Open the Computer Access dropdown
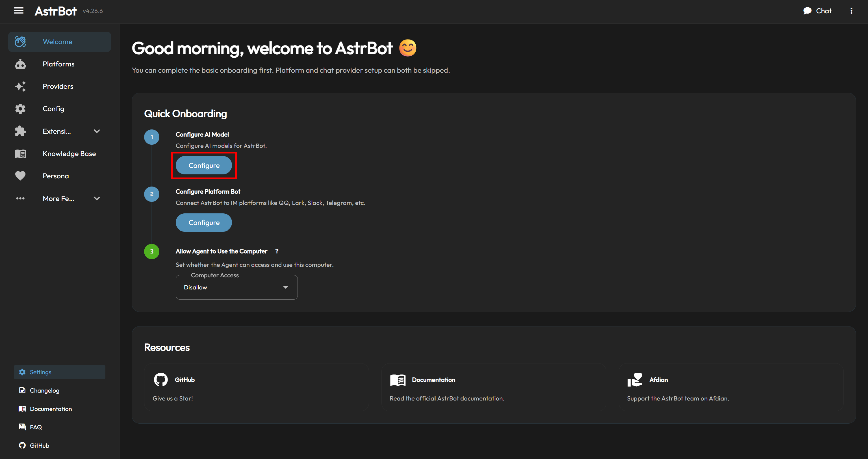Screen dimensions: 868x459 (x=236, y=287)
